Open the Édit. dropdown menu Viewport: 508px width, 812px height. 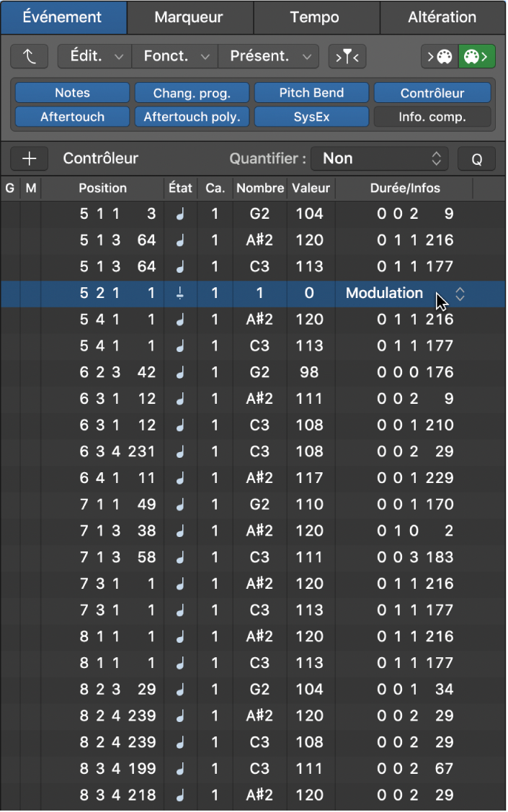[x=96, y=56]
